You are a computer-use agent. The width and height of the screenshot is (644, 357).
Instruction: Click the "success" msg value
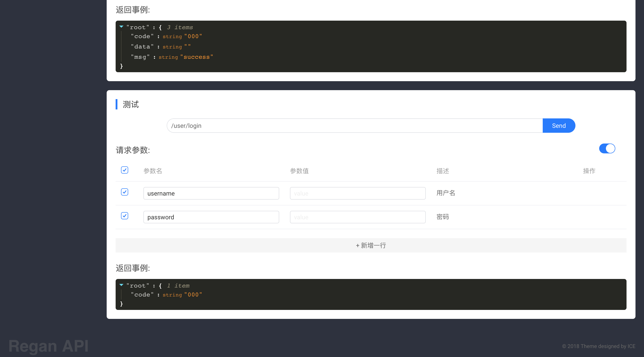click(197, 57)
